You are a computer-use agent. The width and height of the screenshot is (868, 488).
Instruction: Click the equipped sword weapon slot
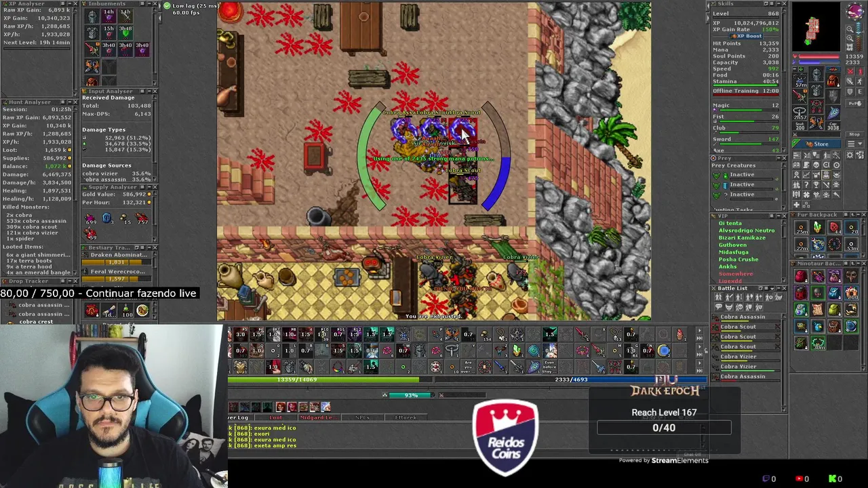point(800,96)
